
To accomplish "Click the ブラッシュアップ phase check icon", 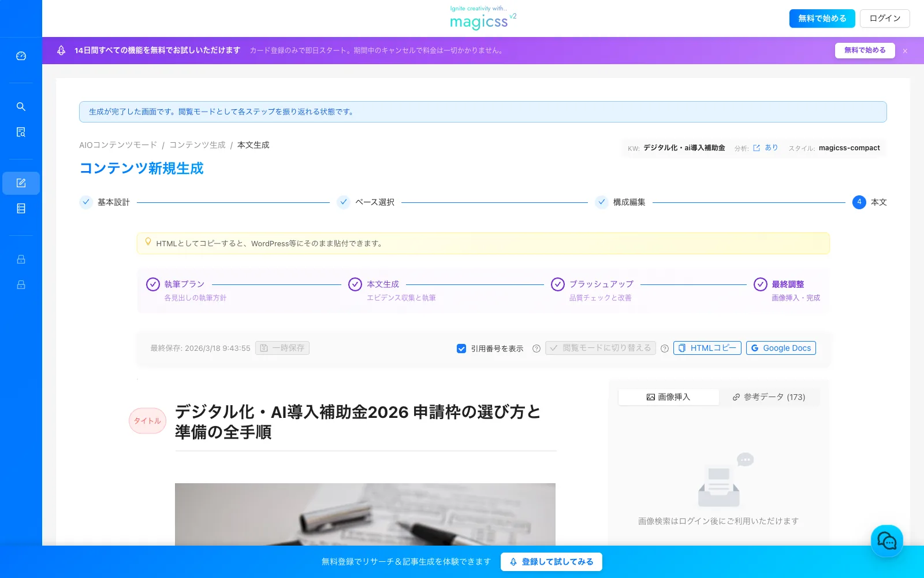I will click(x=558, y=284).
